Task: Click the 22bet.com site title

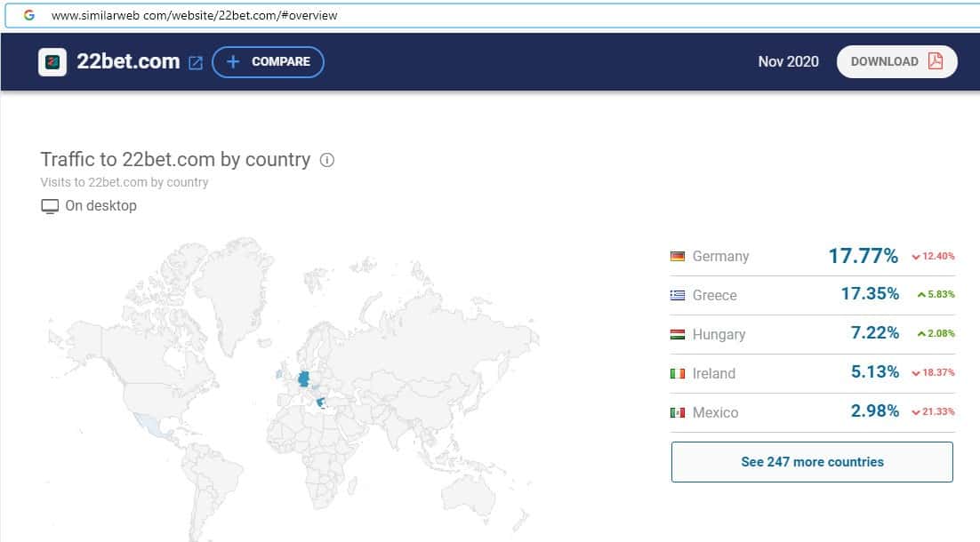Action: pyautogui.click(x=128, y=61)
